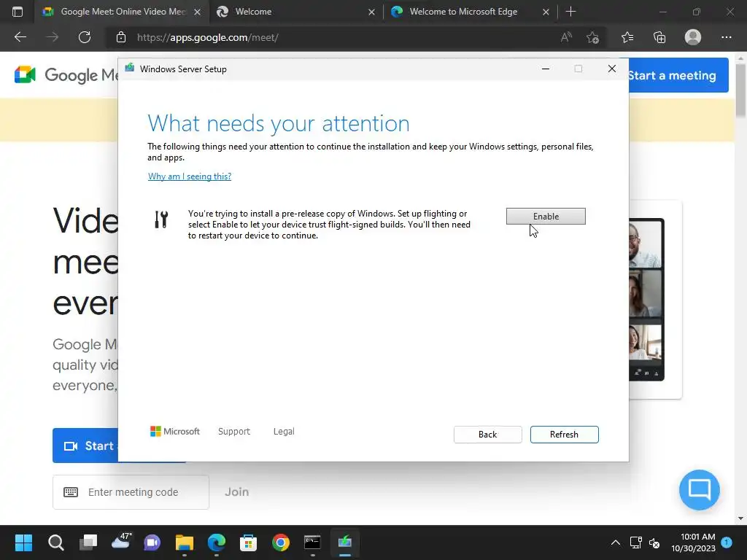Click the Meet video call preview image

point(646,300)
